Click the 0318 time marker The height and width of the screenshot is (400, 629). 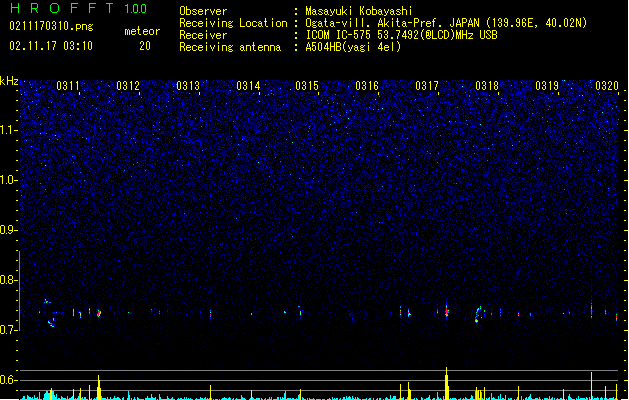[487, 86]
